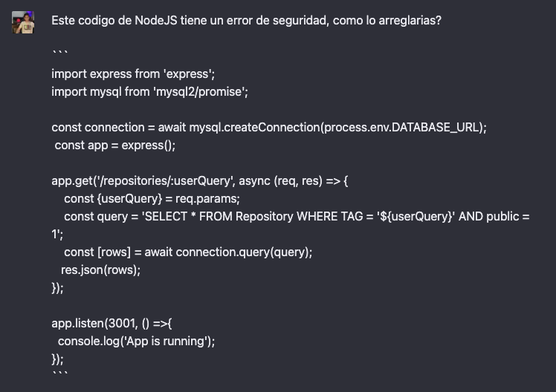Click the mysql.createConnection line
Viewport: 556px width, 392px height.
click(x=269, y=128)
